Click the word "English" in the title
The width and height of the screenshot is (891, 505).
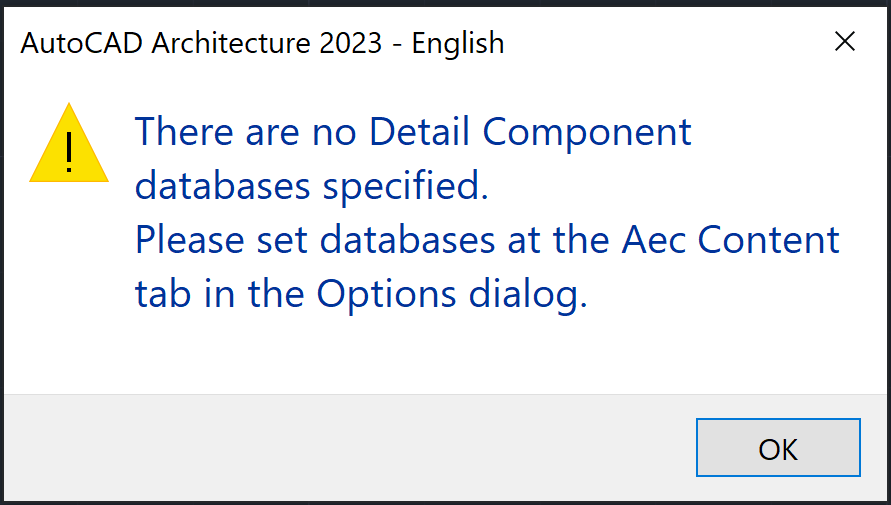[x=459, y=43]
